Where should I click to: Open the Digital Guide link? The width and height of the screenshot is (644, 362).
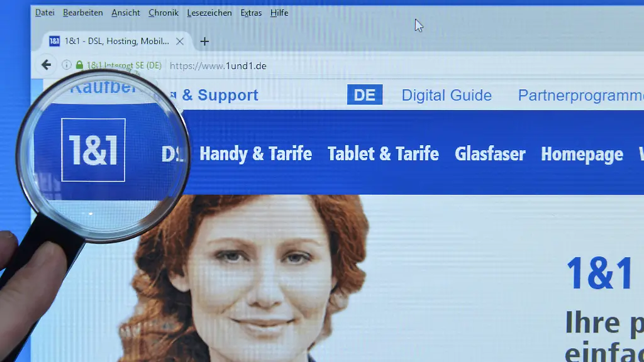[447, 96]
